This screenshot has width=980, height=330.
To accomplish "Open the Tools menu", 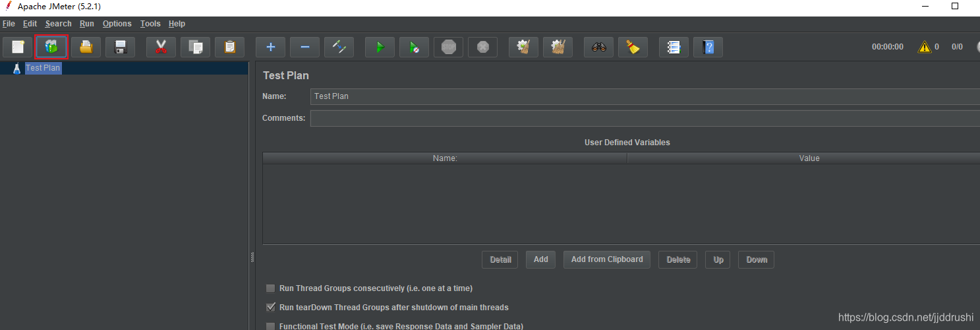I will tap(150, 24).
